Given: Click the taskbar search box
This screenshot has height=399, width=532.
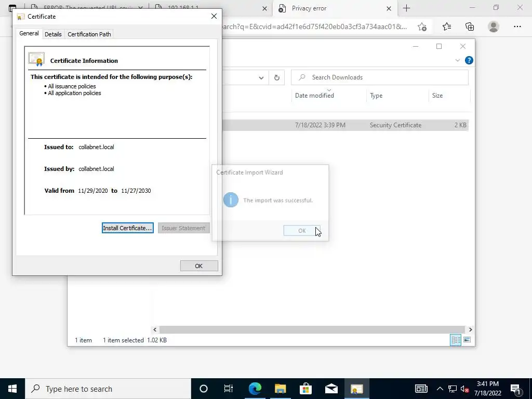Looking at the screenshot, I should 108,389.
